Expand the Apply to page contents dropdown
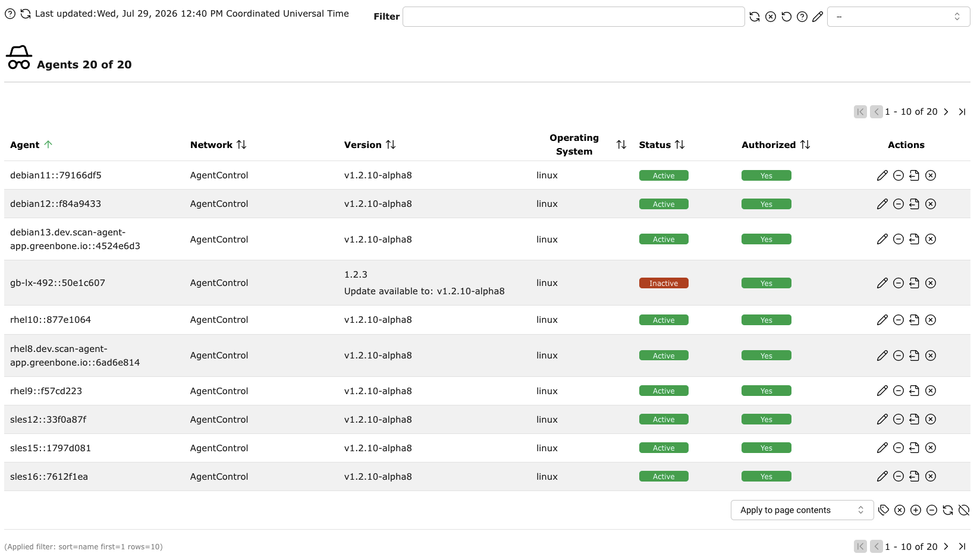 (x=802, y=510)
